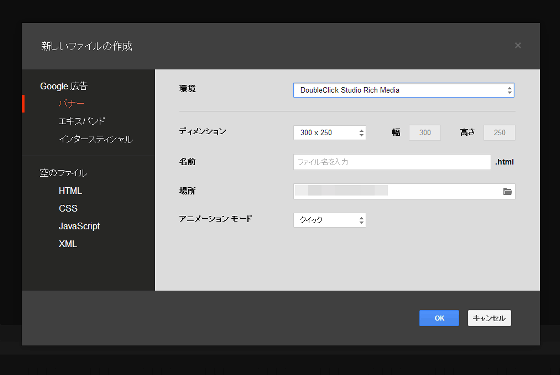560x375 pixels.
Task: Choose CSS empty file type
Action: [x=68, y=209]
